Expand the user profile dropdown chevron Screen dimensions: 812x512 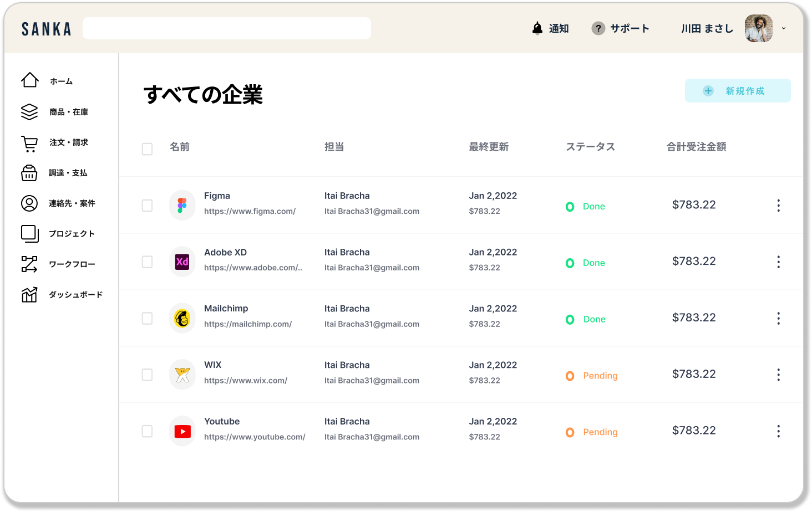[784, 28]
